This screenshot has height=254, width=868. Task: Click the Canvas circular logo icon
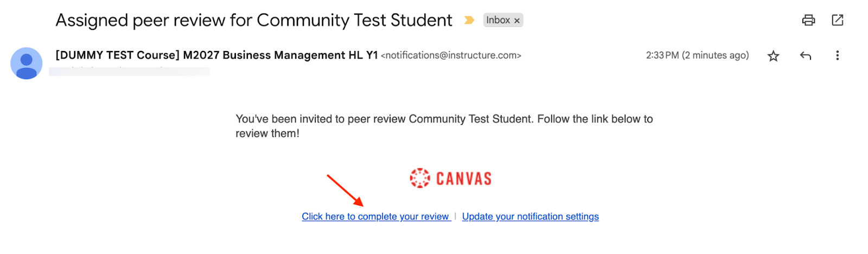click(419, 178)
